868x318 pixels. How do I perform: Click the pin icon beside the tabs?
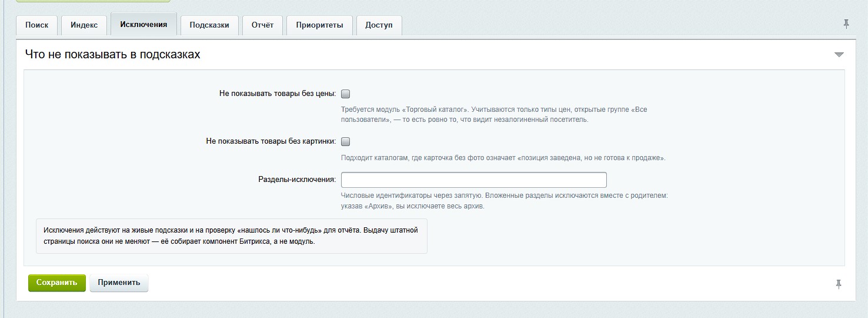846,24
